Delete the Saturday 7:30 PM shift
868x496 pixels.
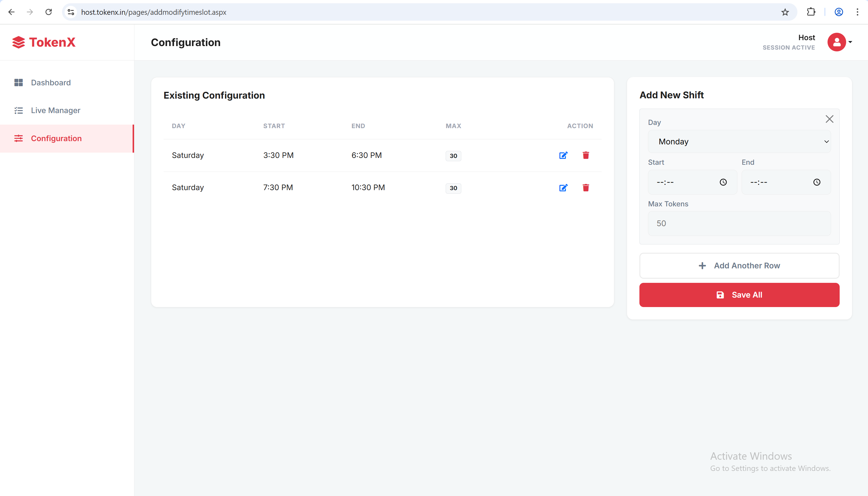586,188
